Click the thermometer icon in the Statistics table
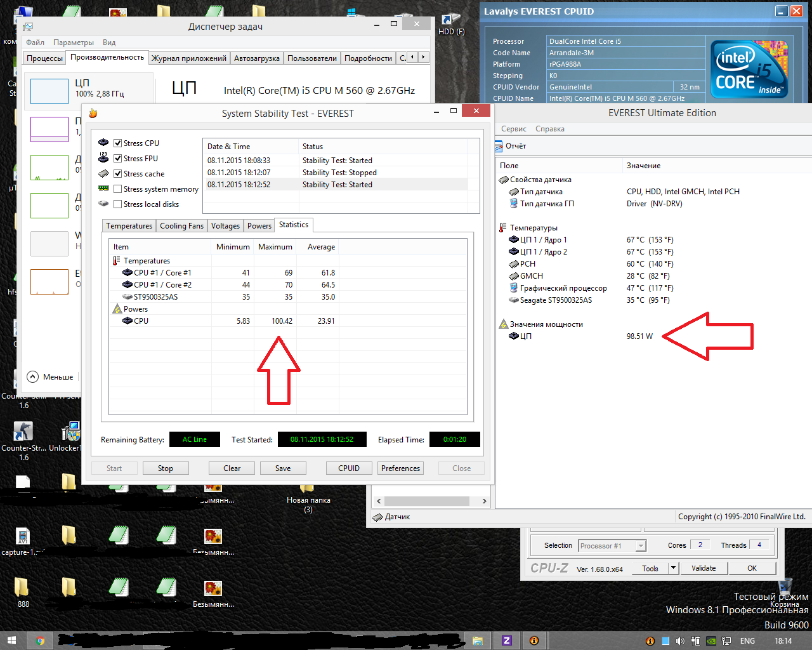Image resolution: width=812 pixels, height=650 pixels. coord(117,260)
